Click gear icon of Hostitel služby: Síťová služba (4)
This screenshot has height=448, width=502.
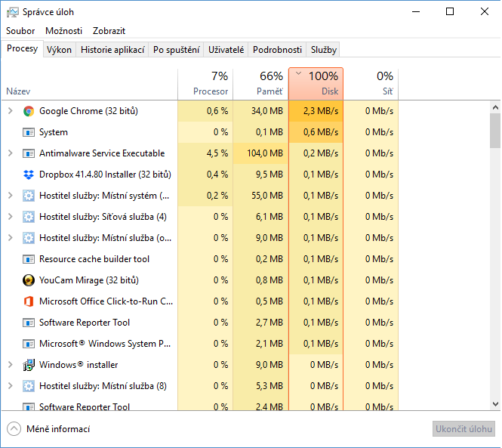click(29, 217)
